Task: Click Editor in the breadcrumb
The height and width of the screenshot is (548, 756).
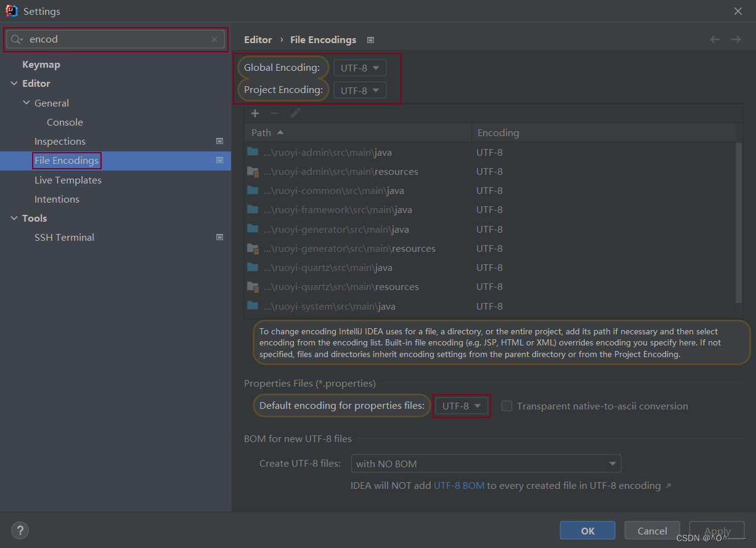Action: [258, 39]
